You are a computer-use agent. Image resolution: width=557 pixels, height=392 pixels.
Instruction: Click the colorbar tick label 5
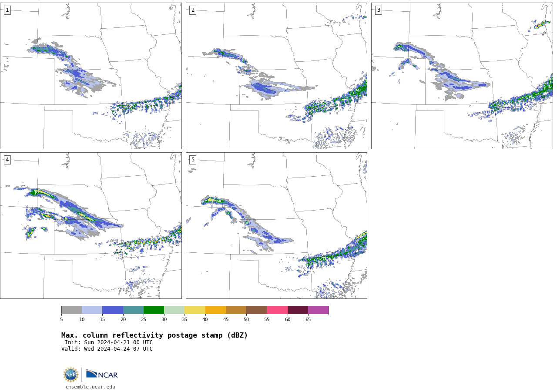point(61,320)
